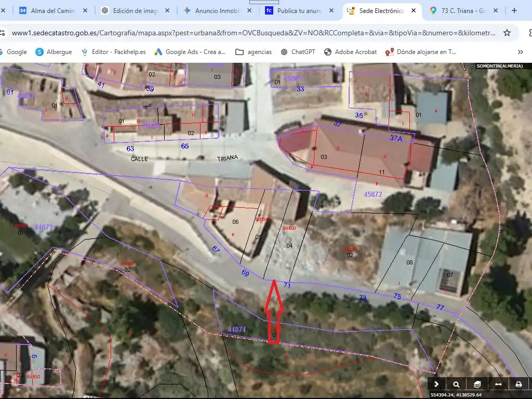Click the Google Ads logo icon
This screenshot has height=399, width=532.
point(158,52)
